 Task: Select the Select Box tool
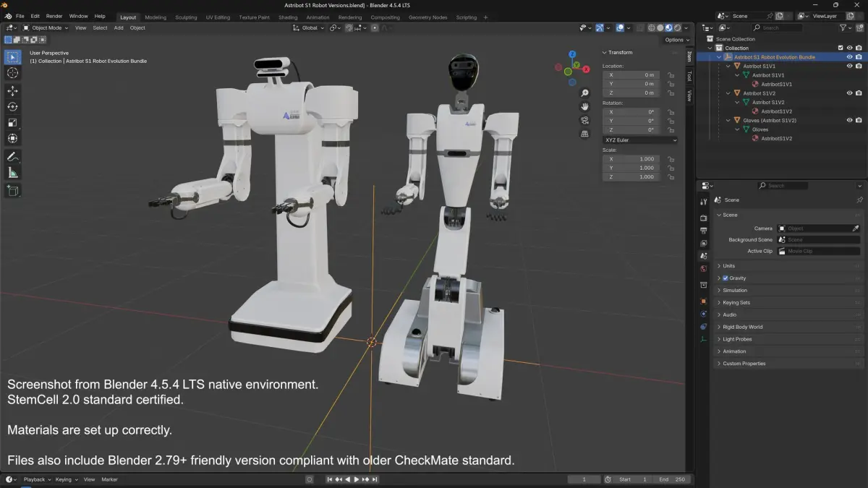tap(13, 57)
